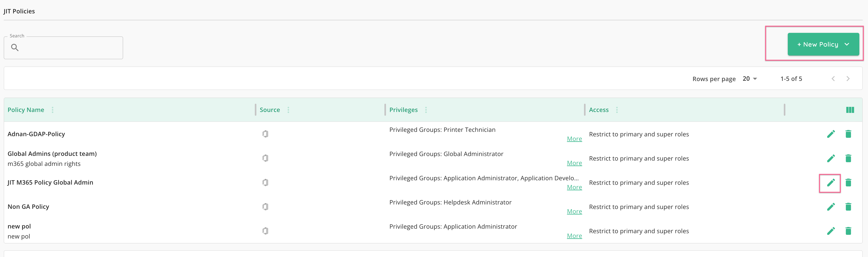
Task: Select the Non GA Policy name
Action: (28, 207)
